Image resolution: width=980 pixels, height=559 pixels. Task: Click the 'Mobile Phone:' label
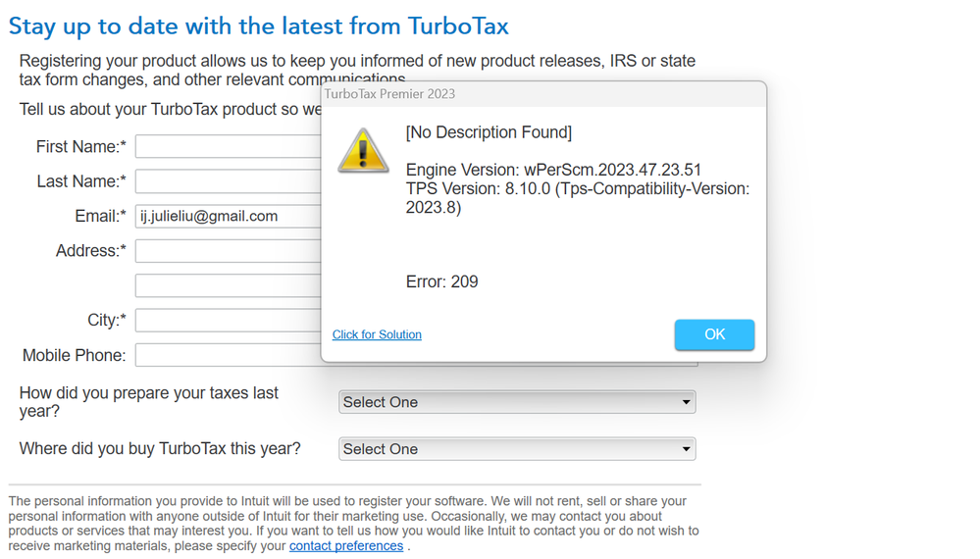(x=75, y=355)
